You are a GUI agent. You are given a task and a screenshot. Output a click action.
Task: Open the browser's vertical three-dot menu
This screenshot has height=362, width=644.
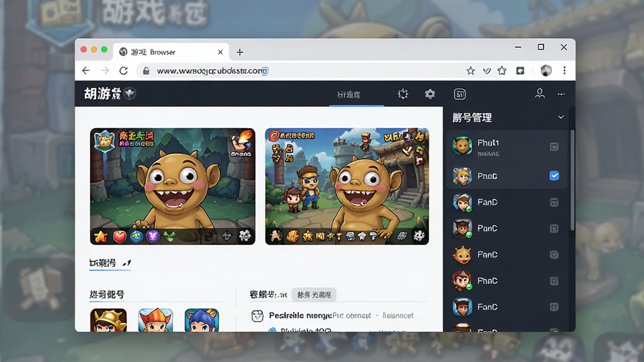click(x=564, y=70)
